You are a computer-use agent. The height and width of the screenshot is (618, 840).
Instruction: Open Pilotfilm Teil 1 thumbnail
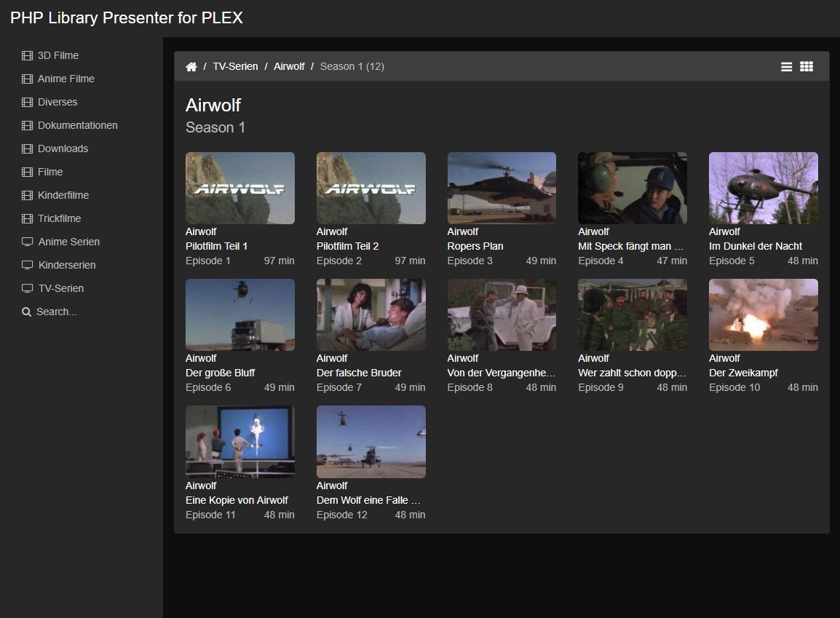click(240, 188)
